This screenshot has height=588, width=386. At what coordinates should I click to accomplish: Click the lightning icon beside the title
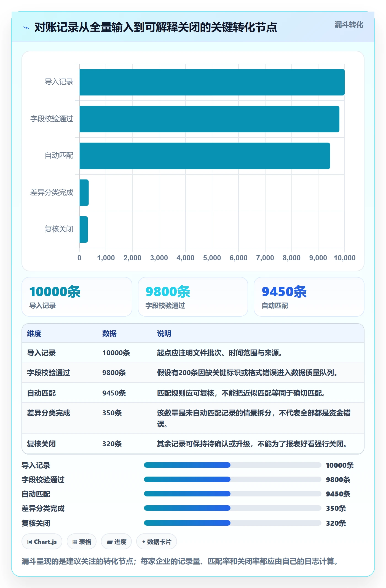tap(26, 28)
